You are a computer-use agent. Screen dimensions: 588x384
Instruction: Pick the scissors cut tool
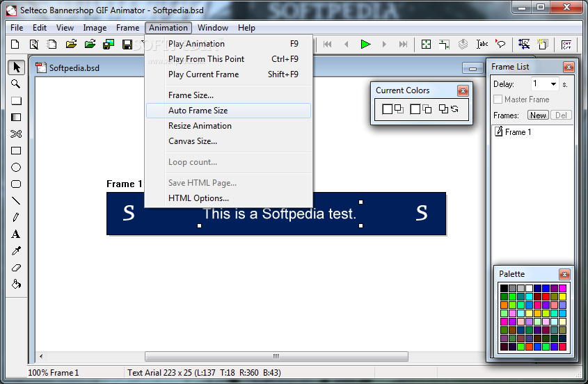(x=16, y=134)
